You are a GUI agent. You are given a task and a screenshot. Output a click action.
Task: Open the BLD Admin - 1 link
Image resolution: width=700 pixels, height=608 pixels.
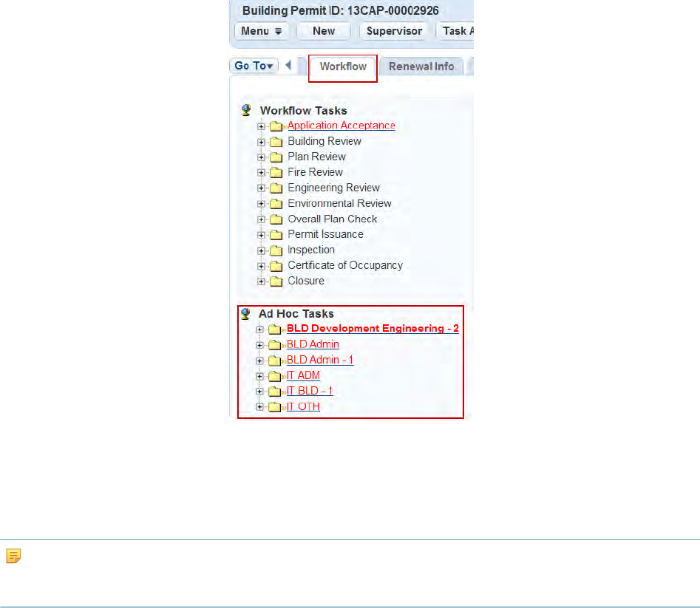coord(320,360)
